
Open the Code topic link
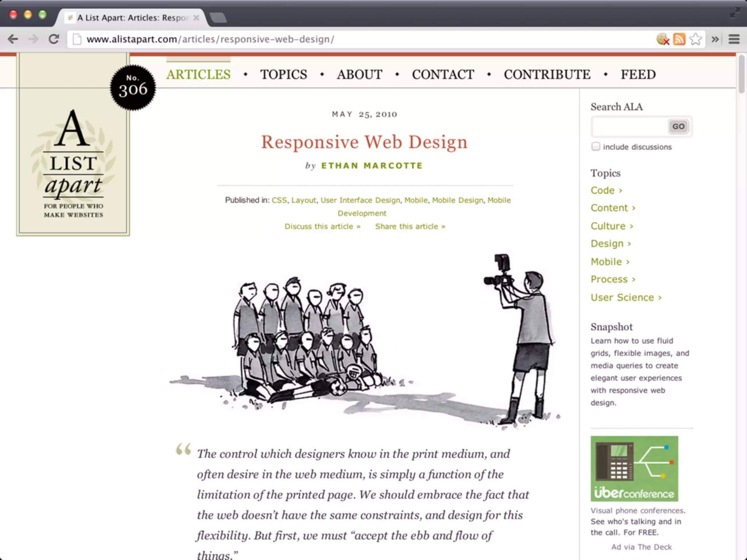603,190
